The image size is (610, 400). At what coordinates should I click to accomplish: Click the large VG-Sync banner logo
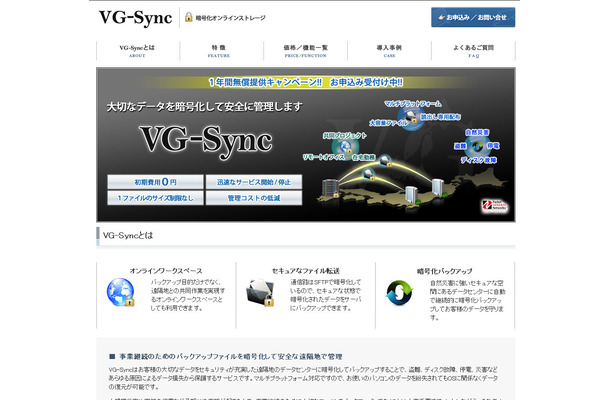click(x=206, y=141)
